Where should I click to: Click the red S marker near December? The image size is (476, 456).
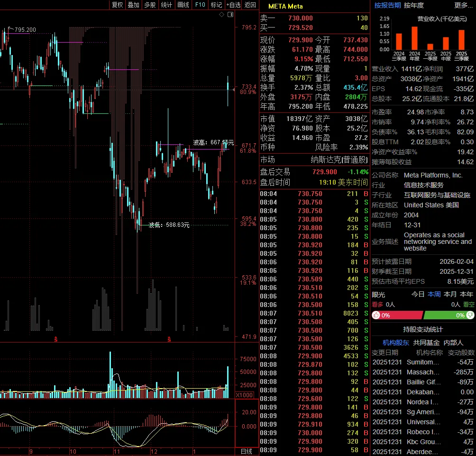[x=169, y=339]
